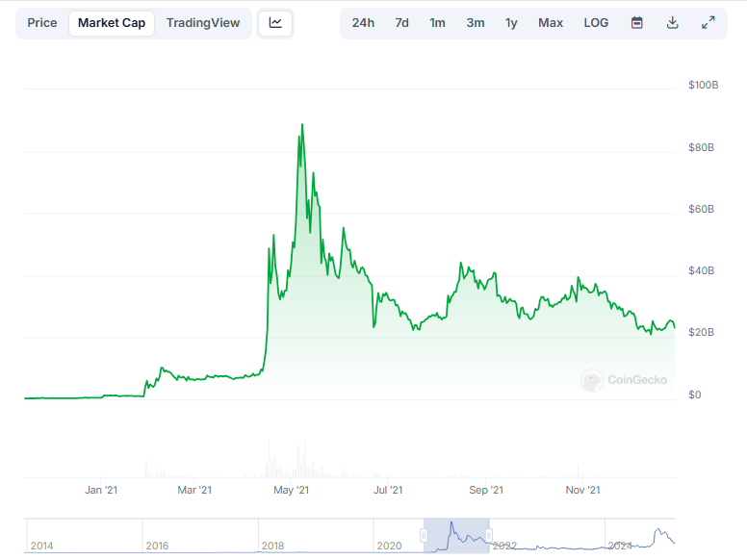Choose the 1m time range
747x560 pixels.
[437, 23]
